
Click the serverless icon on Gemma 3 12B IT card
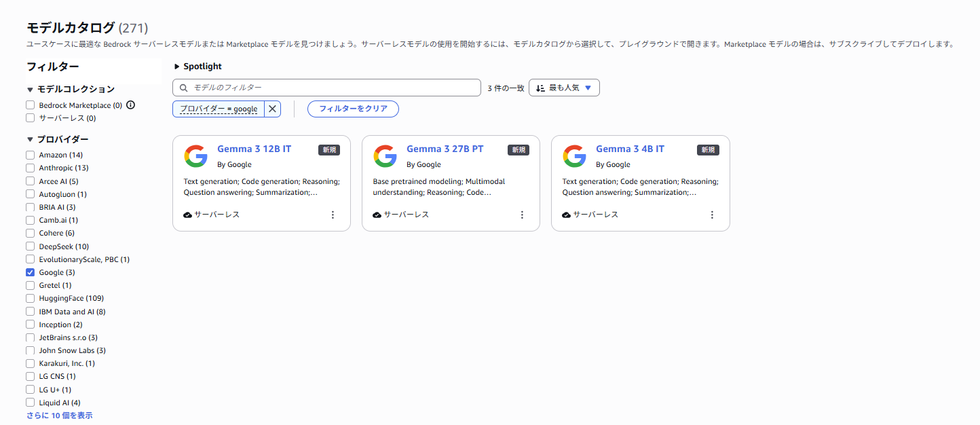187,214
